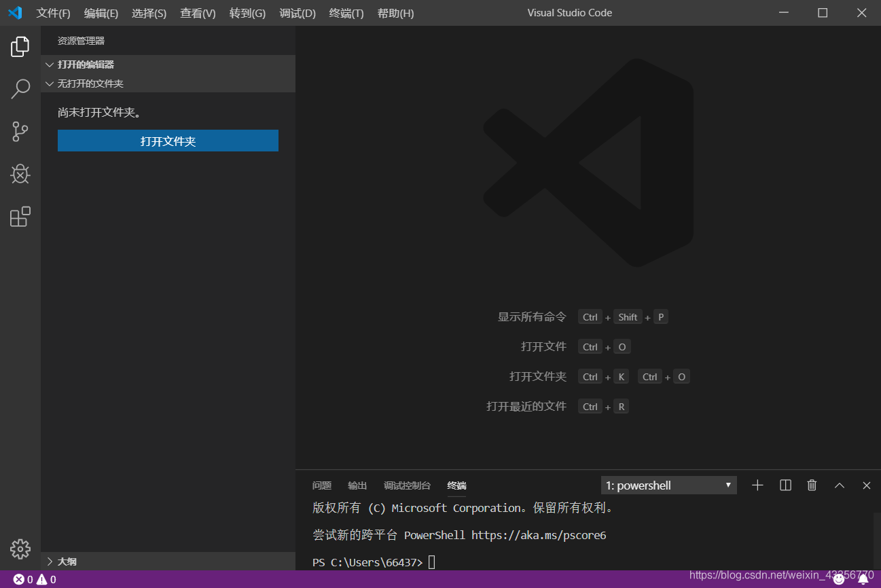The width and height of the screenshot is (881, 588).
Task: Switch to the 问题 panel tab
Action: 322,485
